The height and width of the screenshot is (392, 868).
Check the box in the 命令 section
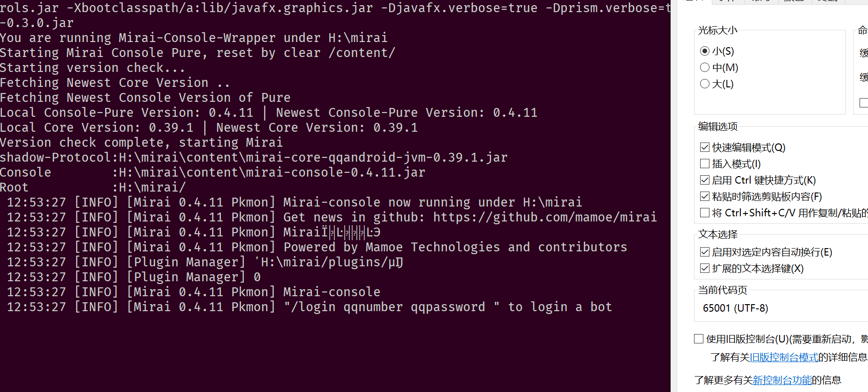coord(863,103)
